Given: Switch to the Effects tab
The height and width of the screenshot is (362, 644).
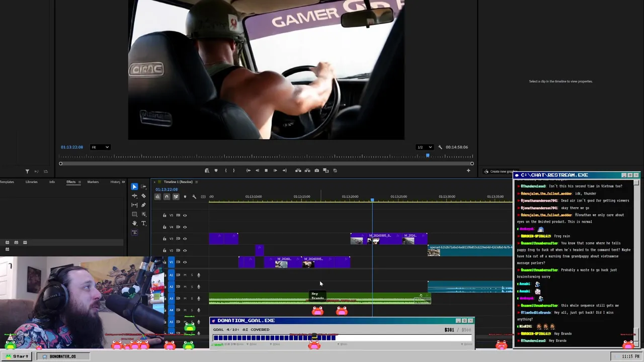Looking at the screenshot, I should (x=71, y=182).
